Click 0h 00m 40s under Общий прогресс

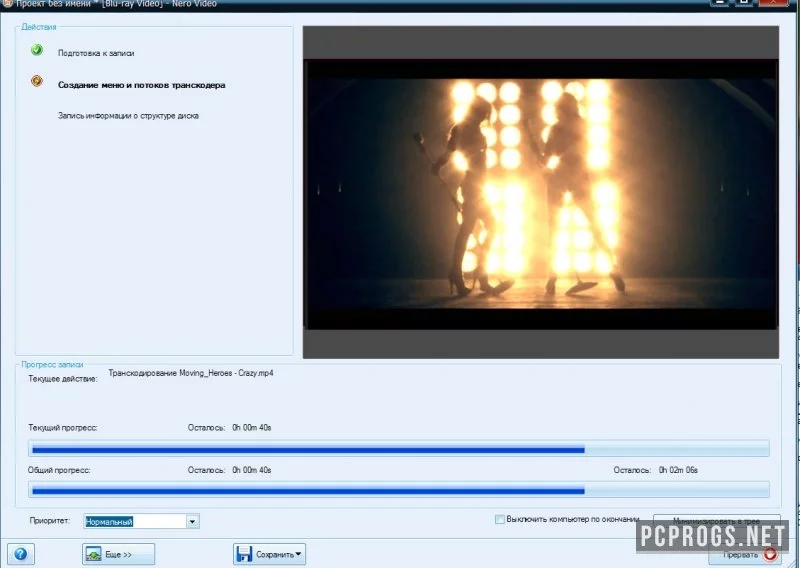click(252, 470)
